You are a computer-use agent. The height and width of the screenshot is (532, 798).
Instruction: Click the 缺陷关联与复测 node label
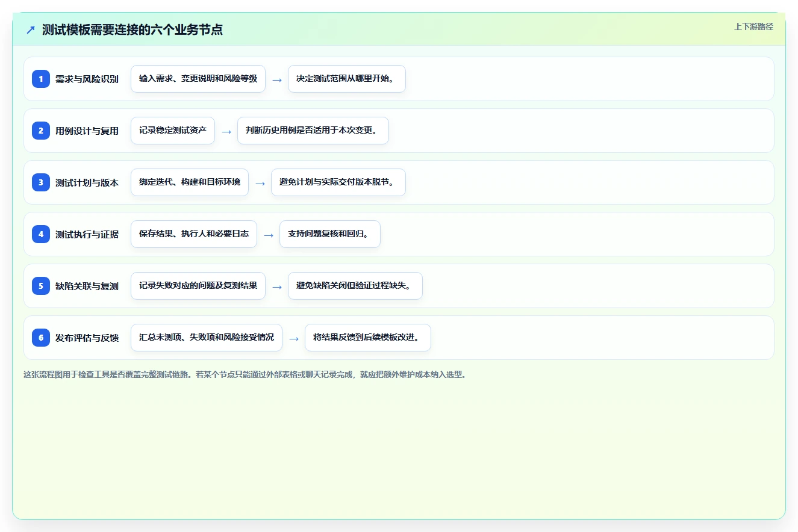87,286
